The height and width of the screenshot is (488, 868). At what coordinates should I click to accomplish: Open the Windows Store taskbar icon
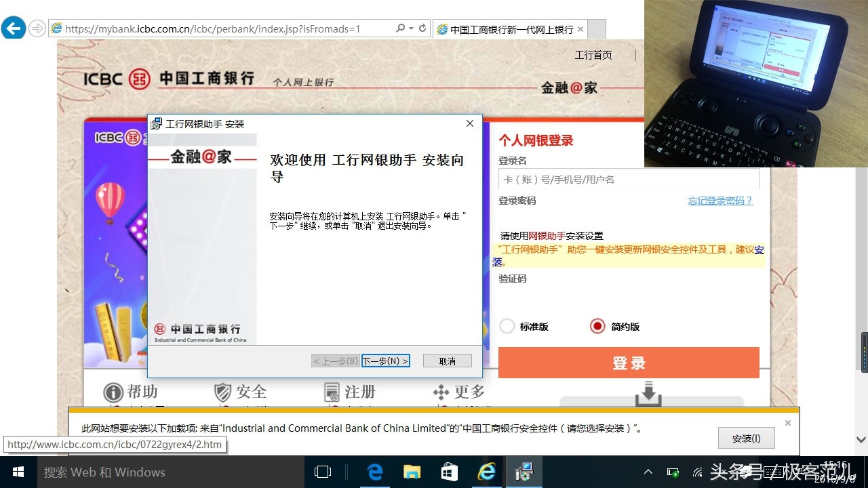449,472
